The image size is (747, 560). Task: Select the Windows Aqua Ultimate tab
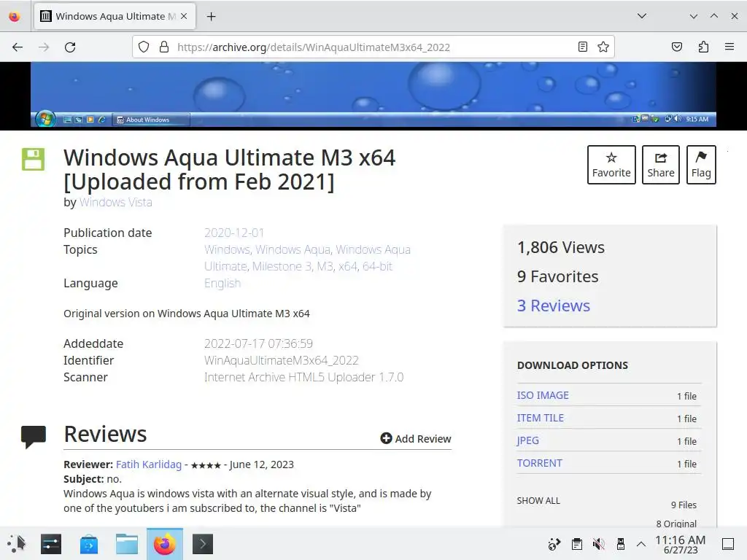click(115, 16)
